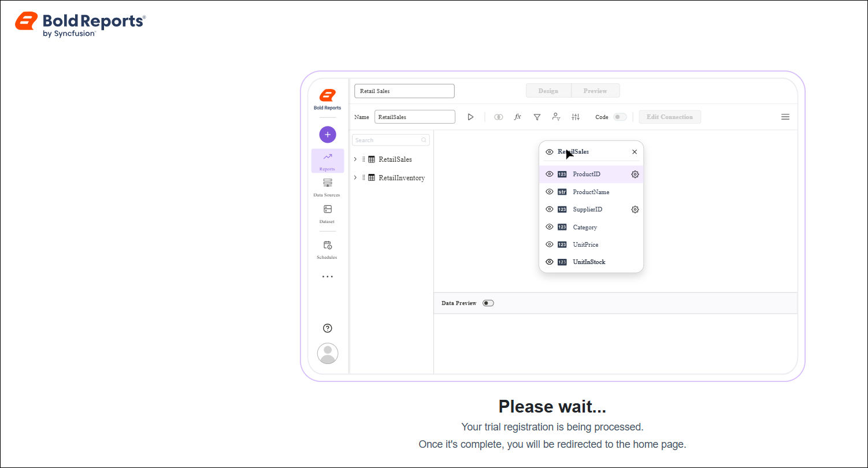Click the UnitPrice column name
868x468 pixels.
[585, 244]
